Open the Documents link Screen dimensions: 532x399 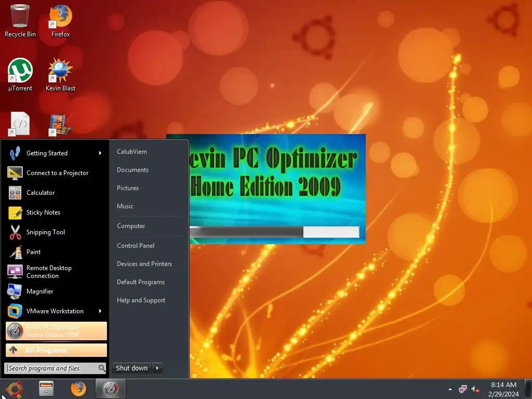coord(132,170)
